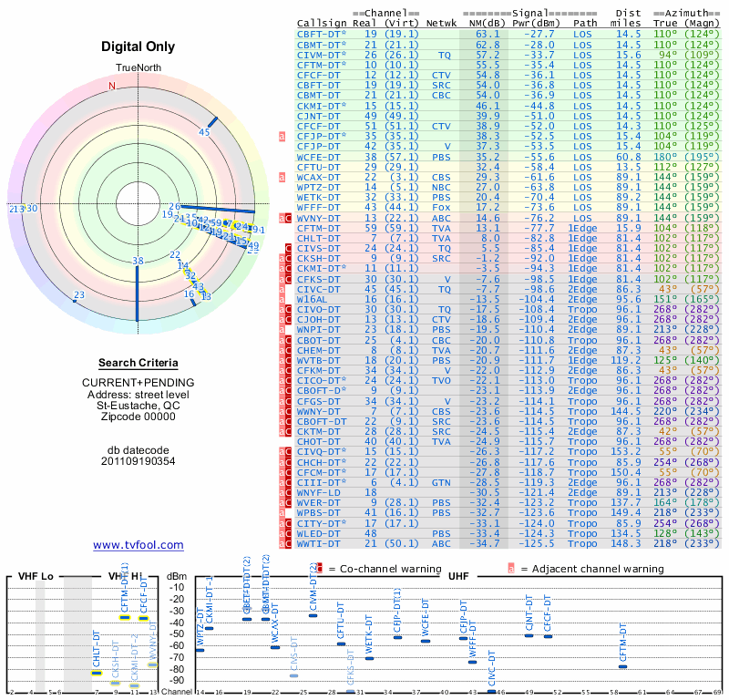Click the NM(dB) column header
Image resolution: width=729 pixels, height=700 pixels.
click(x=488, y=24)
